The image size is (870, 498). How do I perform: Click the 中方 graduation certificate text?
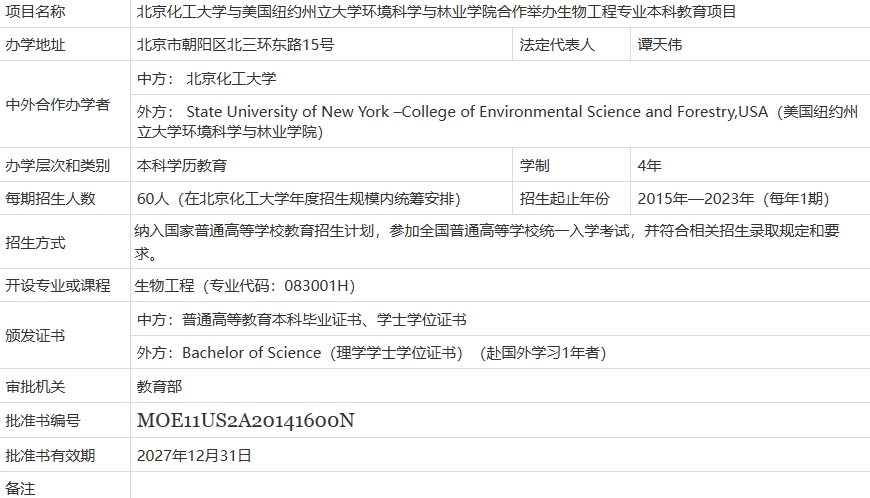(x=301, y=320)
